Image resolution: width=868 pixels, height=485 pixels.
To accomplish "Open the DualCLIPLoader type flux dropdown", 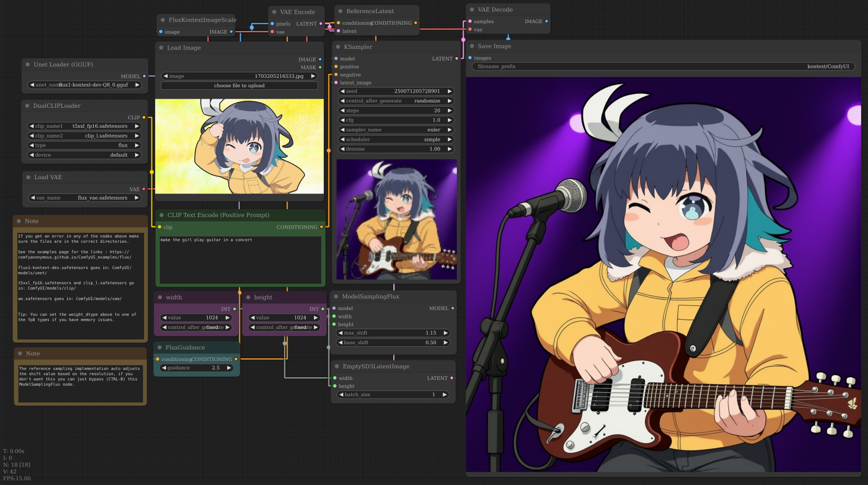I will 84,145.
